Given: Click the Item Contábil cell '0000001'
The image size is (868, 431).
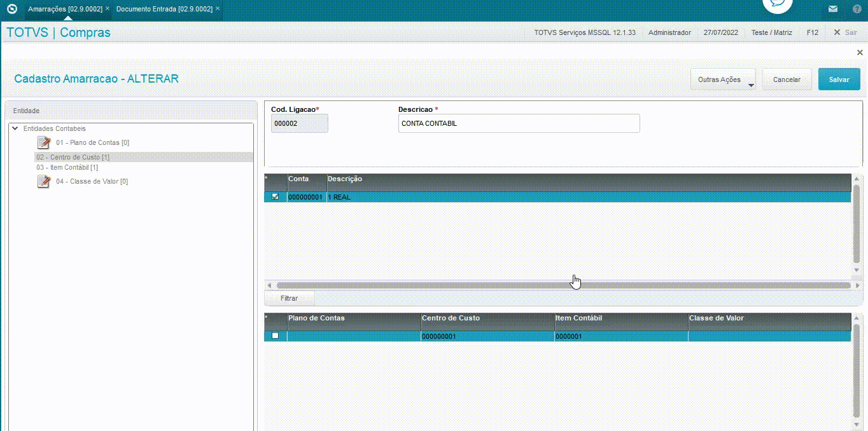Looking at the screenshot, I should tap(621, 336).
